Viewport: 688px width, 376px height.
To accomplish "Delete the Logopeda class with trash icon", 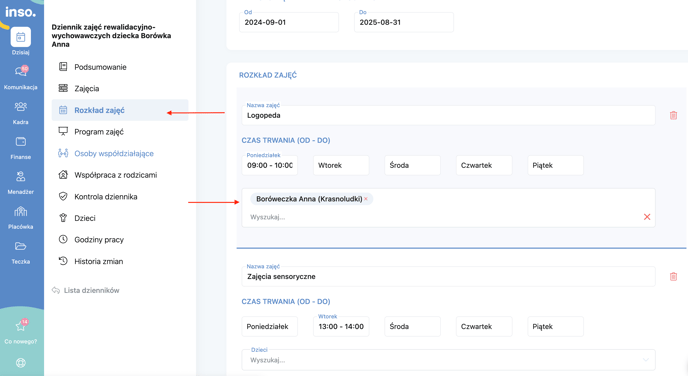I will click(673, 115).
